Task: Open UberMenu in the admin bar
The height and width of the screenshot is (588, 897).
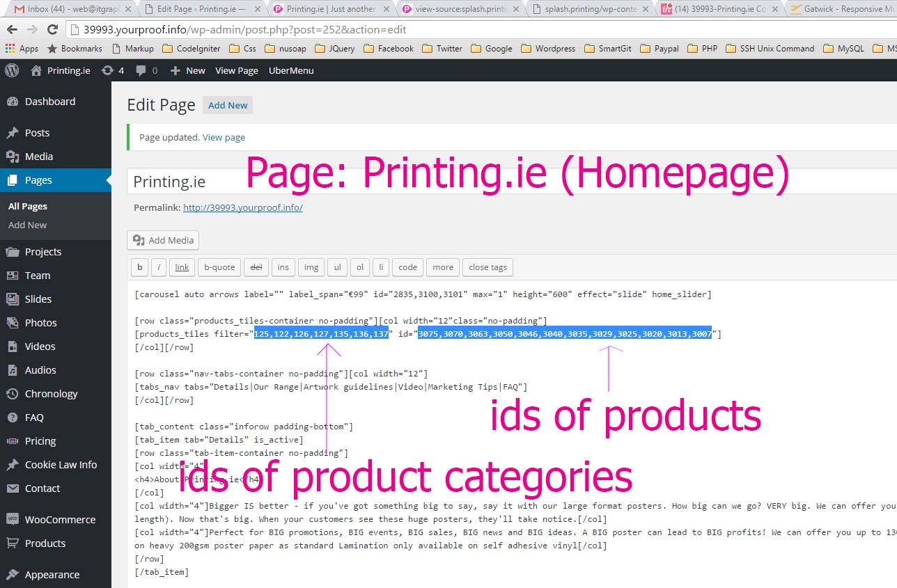Action: (291, 70)
